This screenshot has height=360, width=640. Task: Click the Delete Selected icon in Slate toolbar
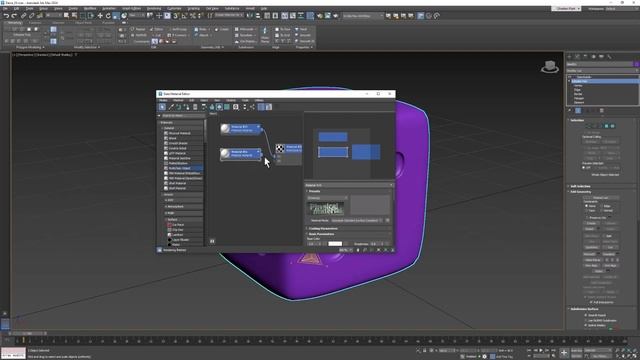(195, 107)
